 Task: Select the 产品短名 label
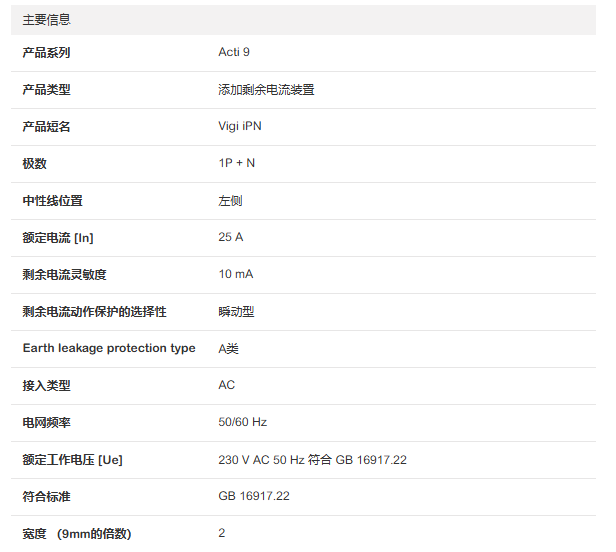coord(46,127)
